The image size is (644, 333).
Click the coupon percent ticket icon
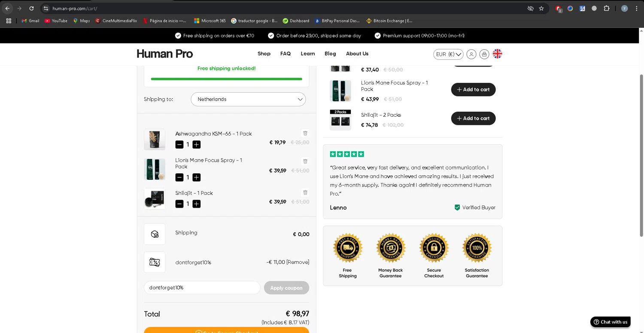pos(155,262)
